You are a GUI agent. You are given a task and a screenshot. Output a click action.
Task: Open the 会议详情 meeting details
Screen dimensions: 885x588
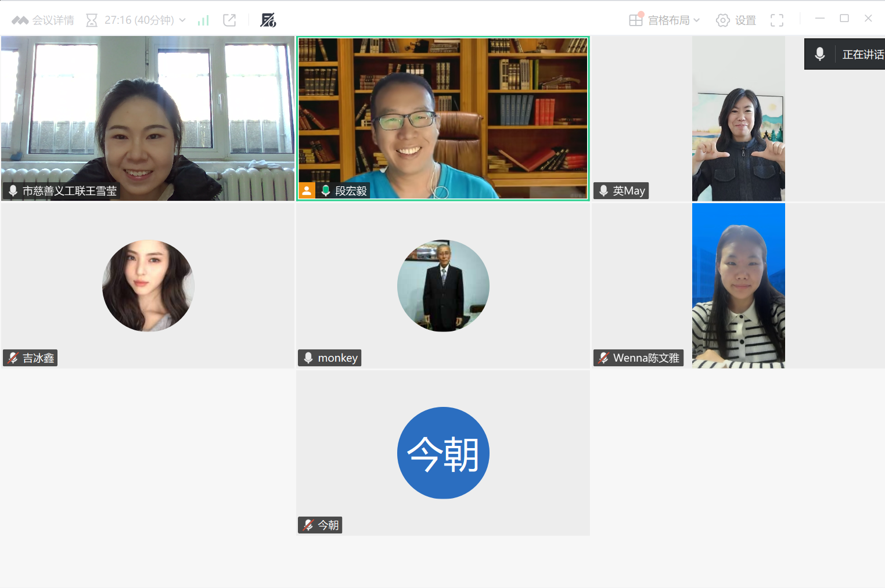44,20
